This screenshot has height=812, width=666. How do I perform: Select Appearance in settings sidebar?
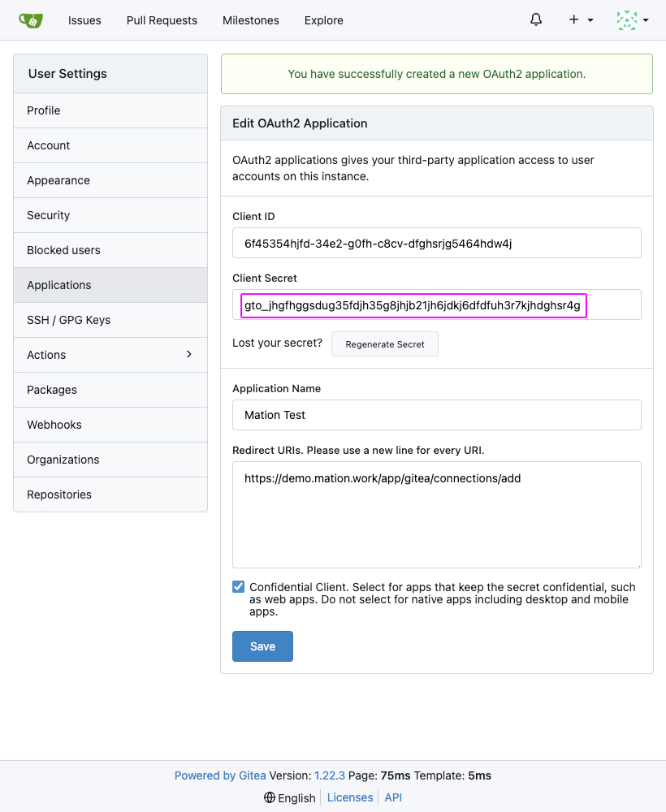(110, 180)
